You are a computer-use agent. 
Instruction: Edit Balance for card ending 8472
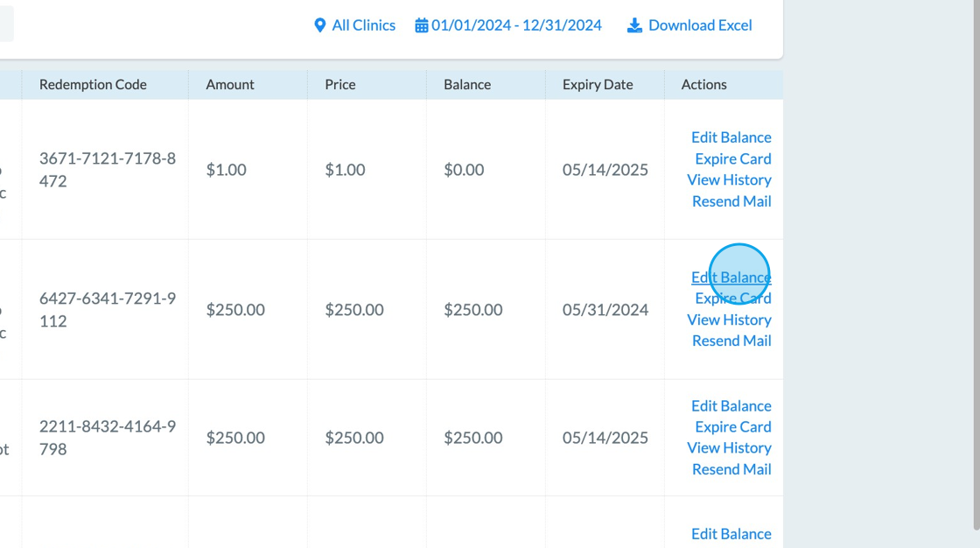(731, 137)
